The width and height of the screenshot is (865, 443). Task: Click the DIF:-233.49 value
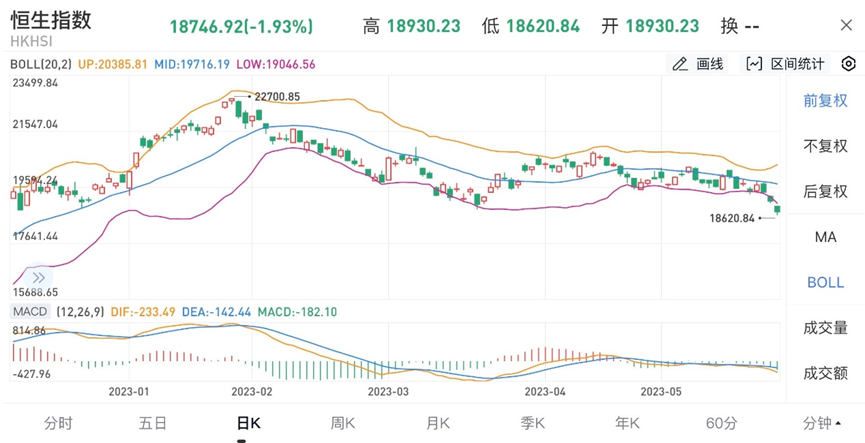tap(143, 312)
